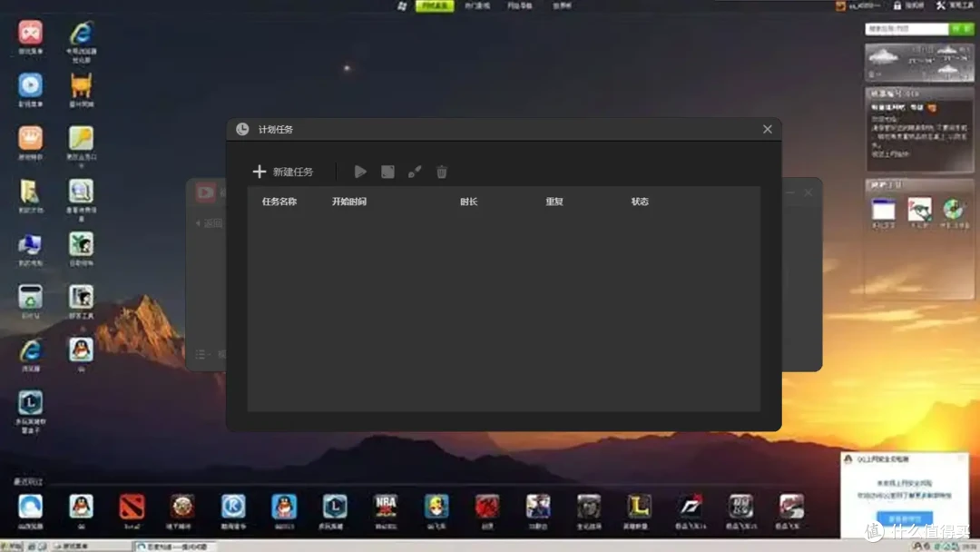Screen dimensions: 980x552
Task: Open the wrench tools item in top bar
Action: [955, 5]
